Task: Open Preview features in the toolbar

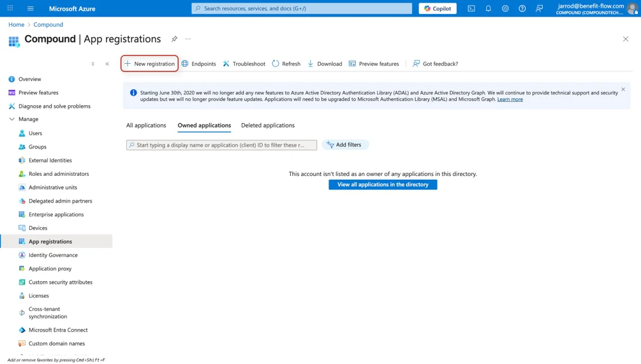Action: point(374,64)
